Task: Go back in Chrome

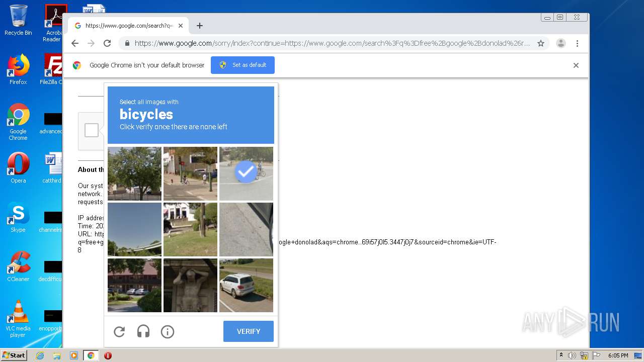Action: 75,43
